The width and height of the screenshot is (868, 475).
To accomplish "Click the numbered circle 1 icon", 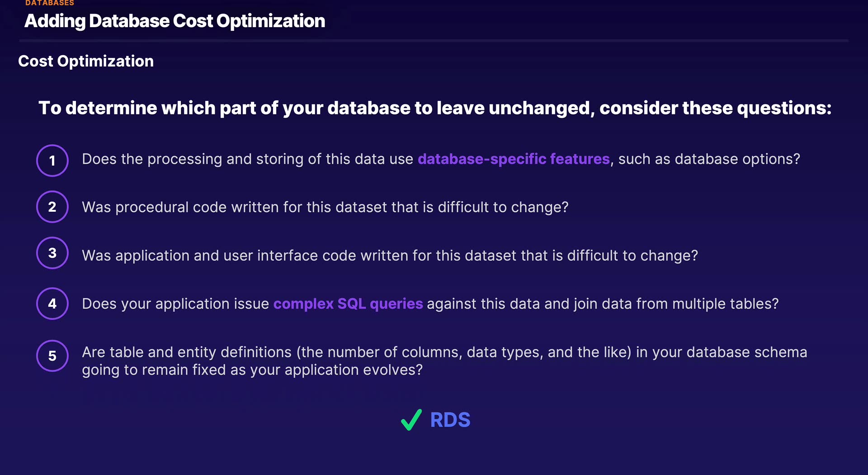I will [x=52, y=161].
